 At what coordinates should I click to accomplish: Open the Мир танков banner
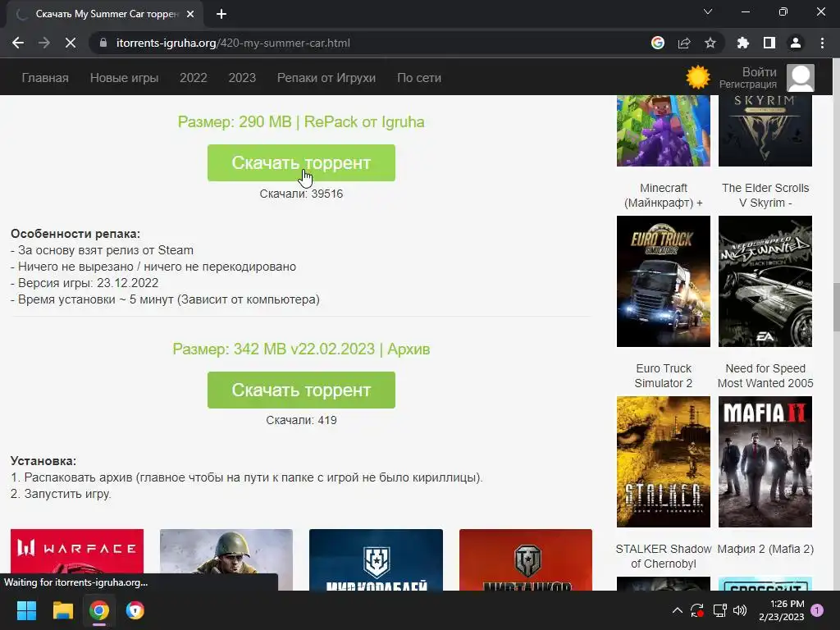pos(526,559)
